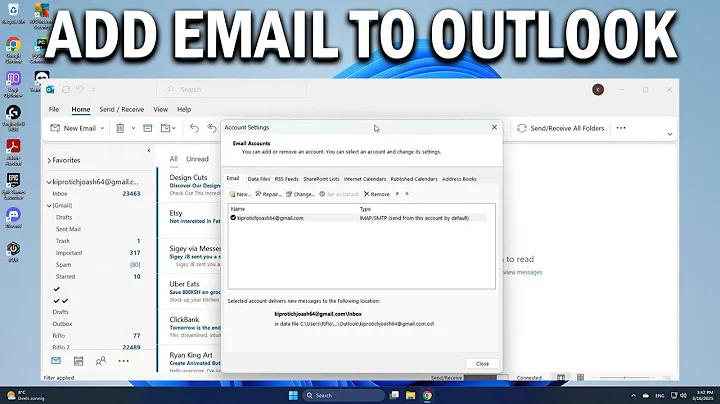This screenshot has width=720, height=404.
Task: Show Unread messages filter
Action: [x=197, y=159]
